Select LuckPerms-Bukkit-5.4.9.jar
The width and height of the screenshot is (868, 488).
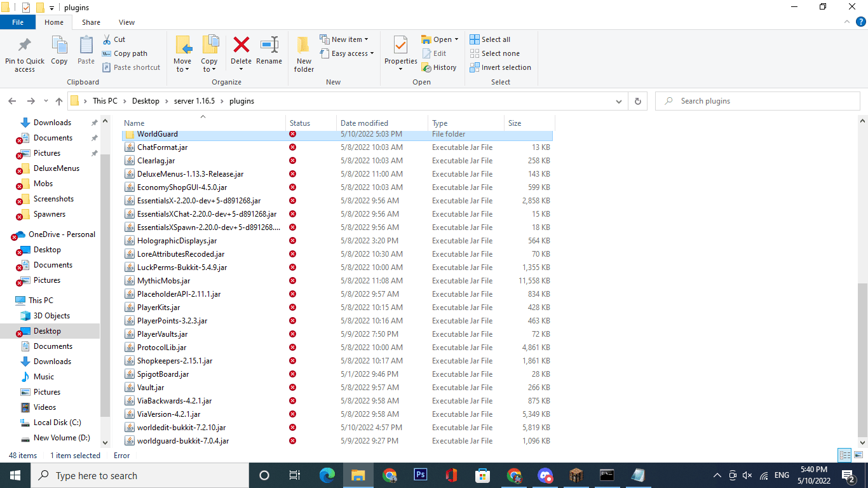click(337, 268)
